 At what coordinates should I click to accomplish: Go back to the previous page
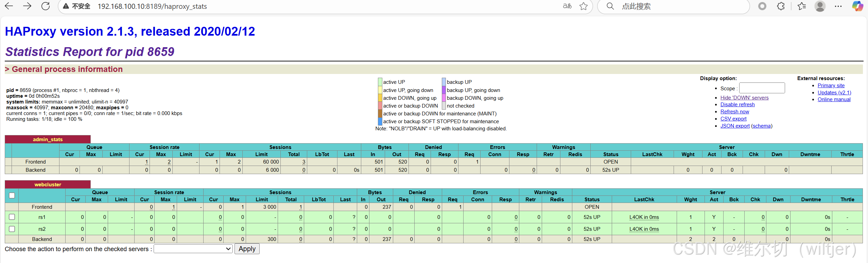coord(9,6)
